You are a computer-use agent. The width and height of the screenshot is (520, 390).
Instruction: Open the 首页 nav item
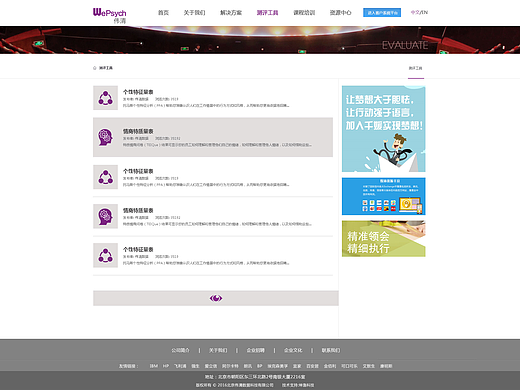(x=163, y=13)
